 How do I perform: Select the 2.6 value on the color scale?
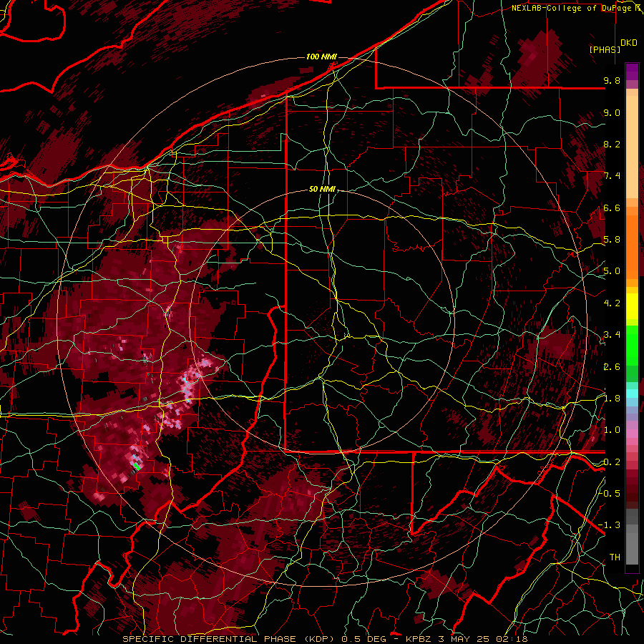(x=612, y=367)
